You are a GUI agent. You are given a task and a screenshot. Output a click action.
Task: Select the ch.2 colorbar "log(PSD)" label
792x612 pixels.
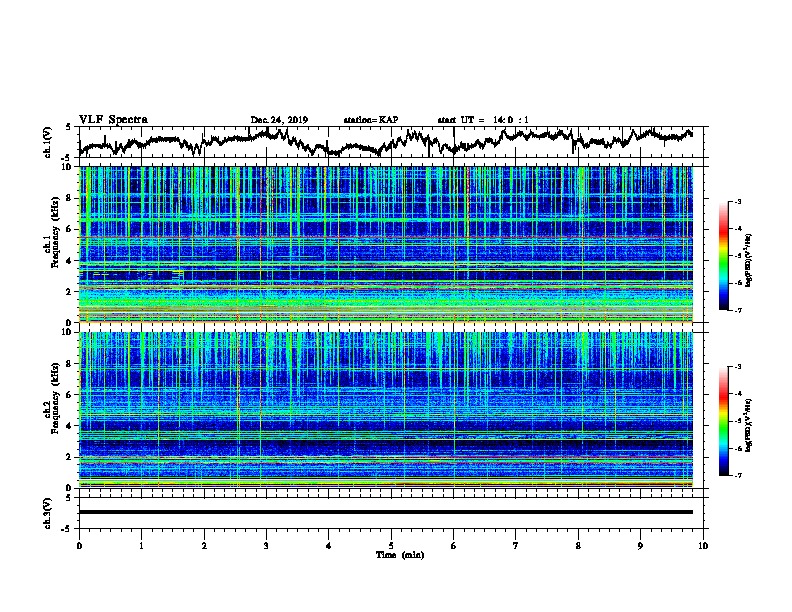[749, 425]
